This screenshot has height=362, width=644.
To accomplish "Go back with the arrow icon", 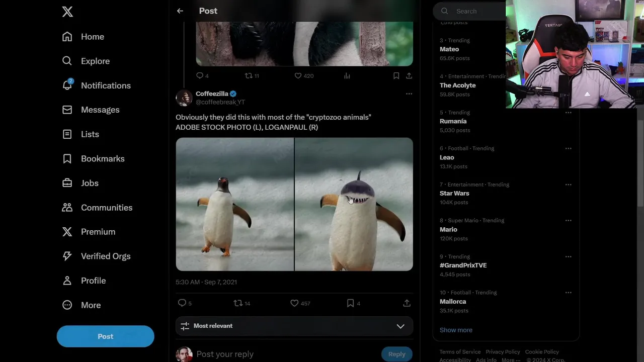I will 180,11.
